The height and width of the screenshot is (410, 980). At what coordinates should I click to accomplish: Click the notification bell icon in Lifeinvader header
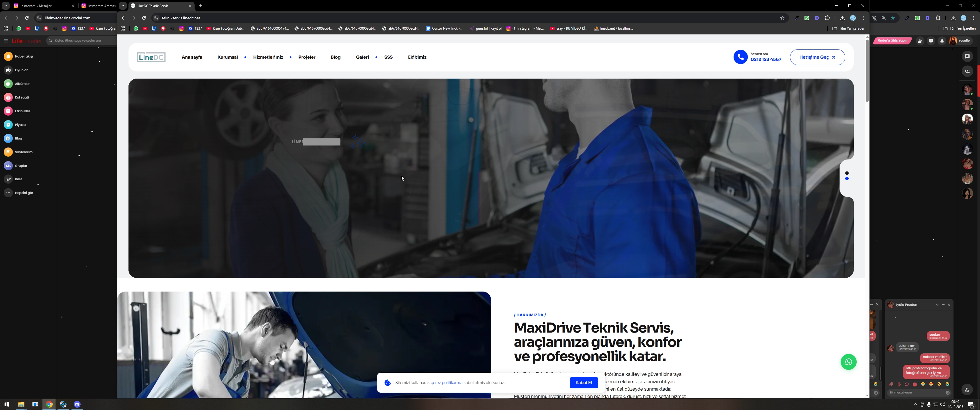coord(942,41)
